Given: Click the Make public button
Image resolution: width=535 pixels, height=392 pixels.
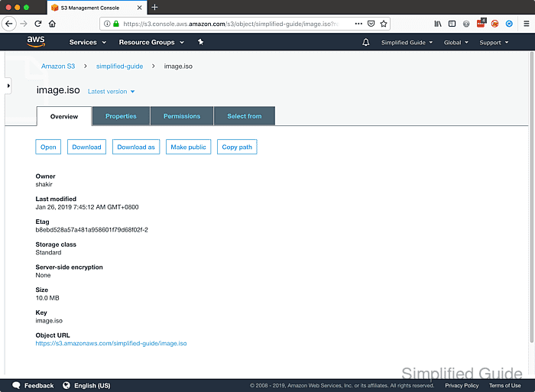Looking at the screenshot, I should point(188,147).
